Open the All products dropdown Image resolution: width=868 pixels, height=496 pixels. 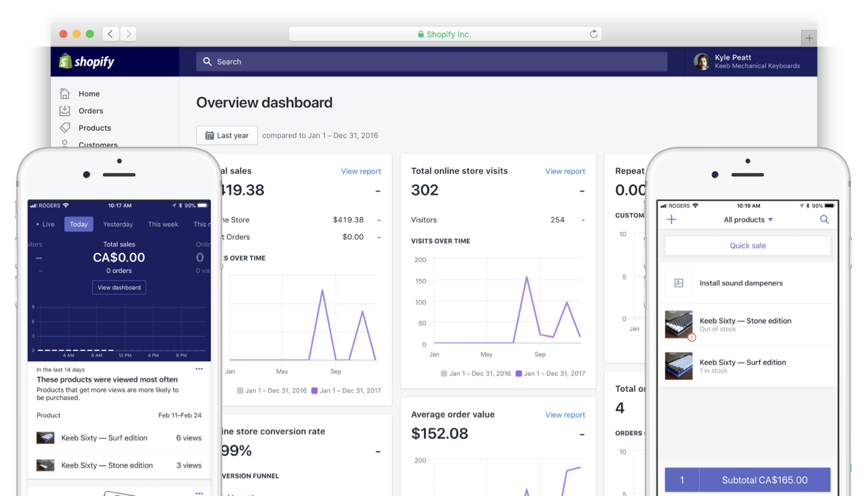[x=748, y=219]
